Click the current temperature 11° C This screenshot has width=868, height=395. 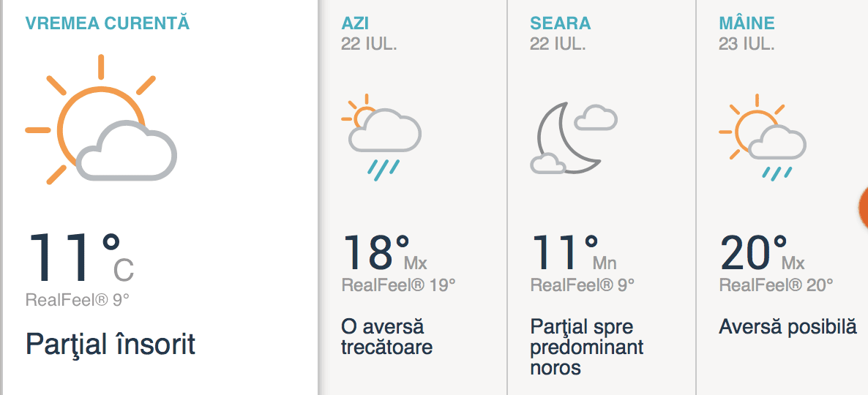(x=81, y=257)
